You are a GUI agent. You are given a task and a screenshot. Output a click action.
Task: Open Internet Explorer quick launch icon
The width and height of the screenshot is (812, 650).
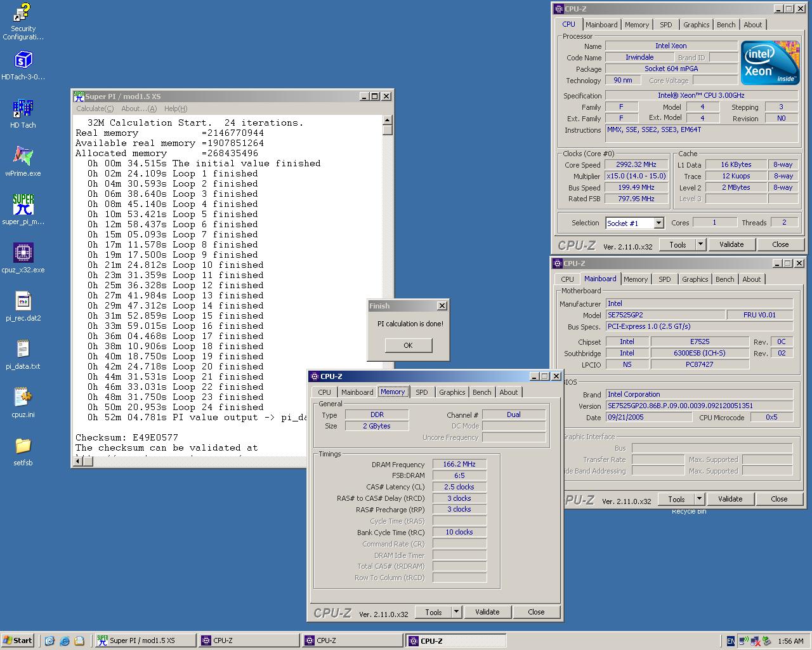tap(64, 641)
